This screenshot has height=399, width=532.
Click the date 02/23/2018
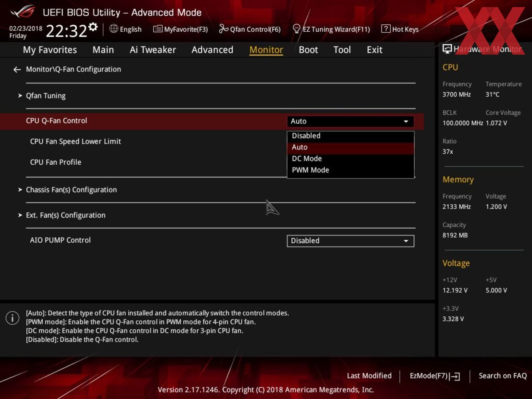(x=26, y=28)
